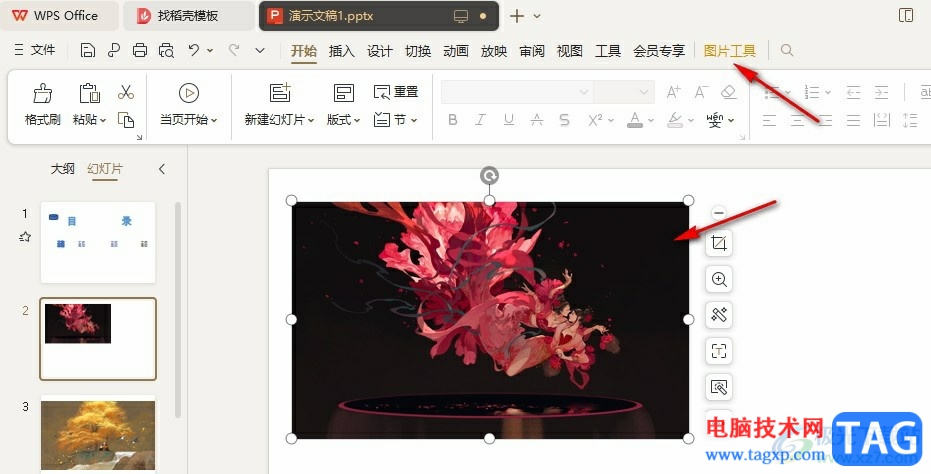Image resolution: width=931 pixels, height=474 pixels.
Task: Click the Paste (粘贴) clipboard icon
Action: [x=90, y=93]
